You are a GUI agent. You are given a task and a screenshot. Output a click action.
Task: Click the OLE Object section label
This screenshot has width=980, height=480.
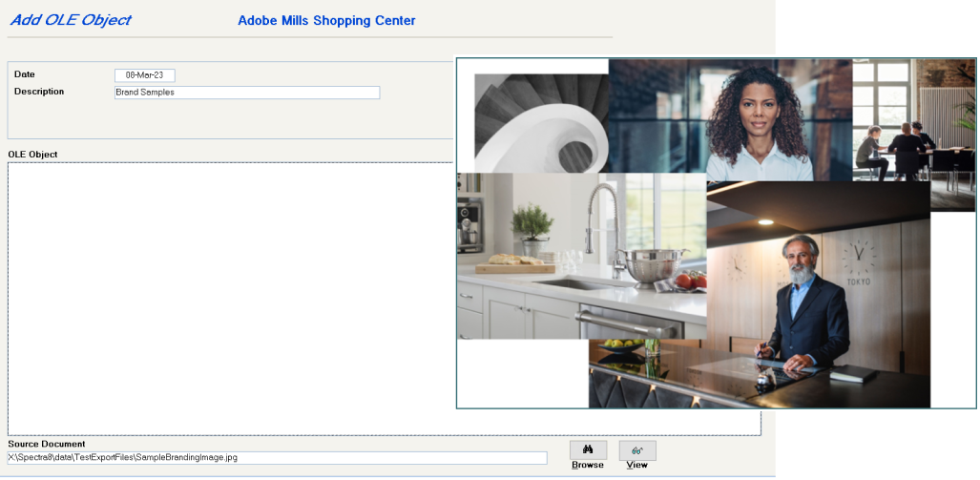[32, 155]
